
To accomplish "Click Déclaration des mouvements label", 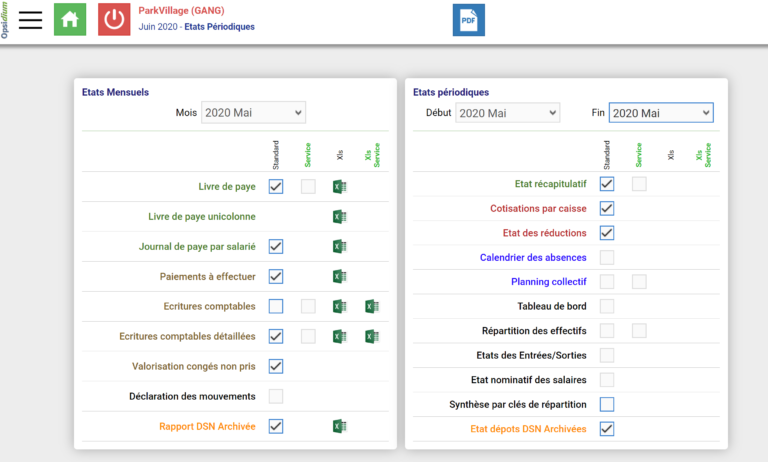I will (x=192, y=396).
